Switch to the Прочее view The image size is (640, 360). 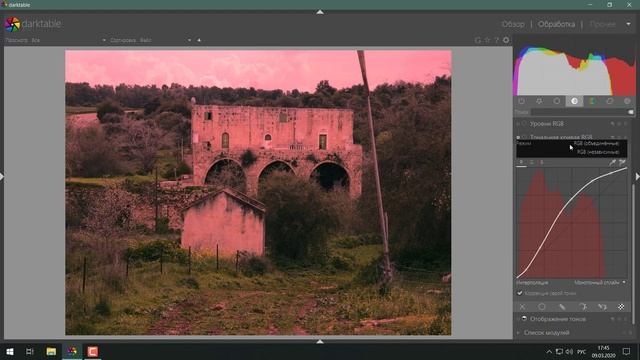(602, 24)
